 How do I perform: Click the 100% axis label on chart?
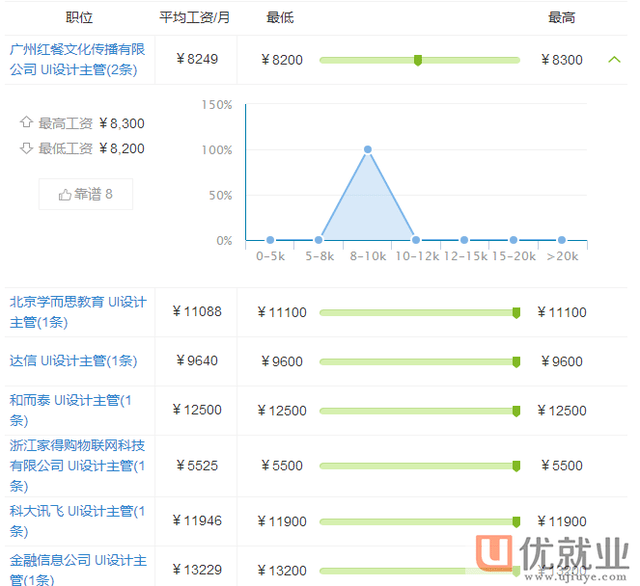pos(217,150)
